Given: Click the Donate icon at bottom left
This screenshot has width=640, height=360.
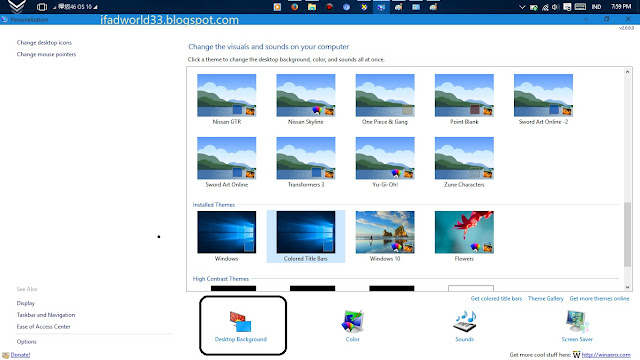Looking at the screenshot, I should click(x=5, y=355).
